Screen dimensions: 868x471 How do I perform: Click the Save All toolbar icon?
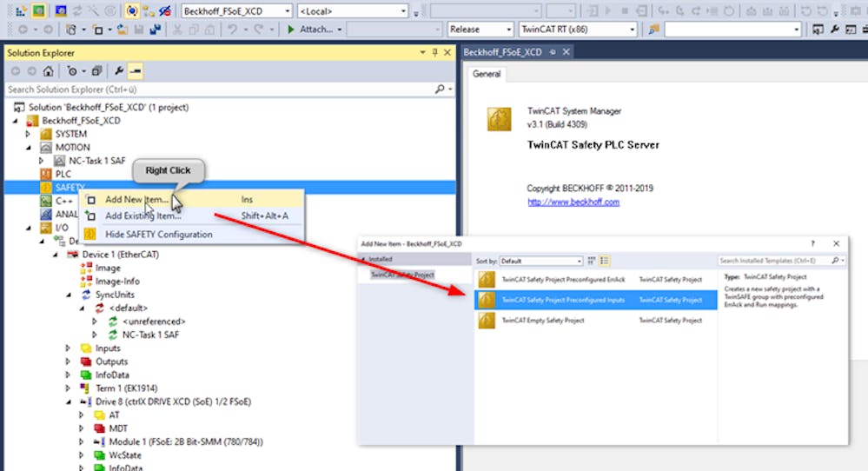(155, 30)
